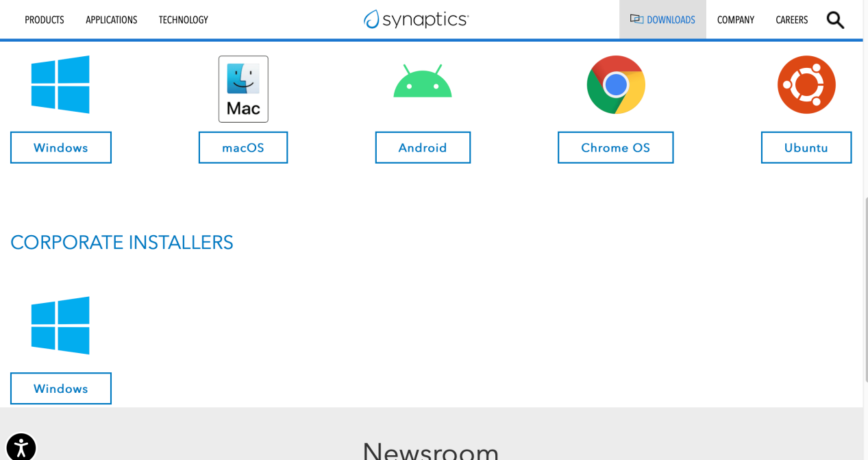Screen dimensions: 868x460
Task: Select the macOS download button
Action: click(x=243, y=147)
